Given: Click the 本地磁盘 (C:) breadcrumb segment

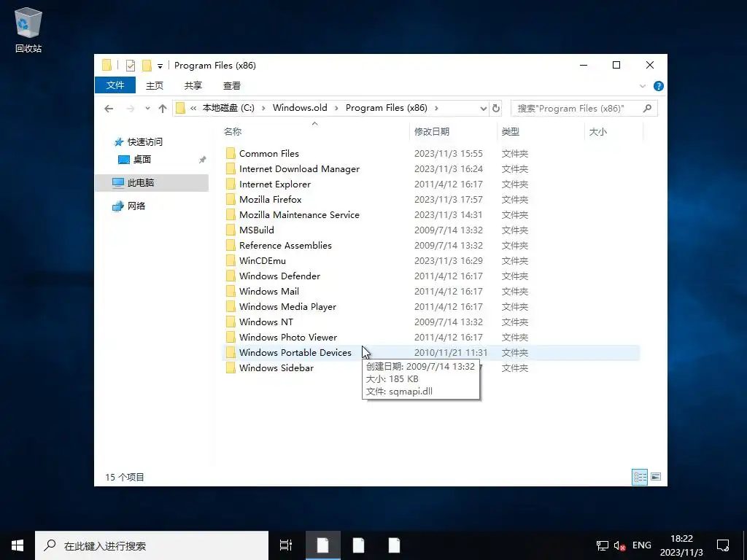Looking at the screenshot, I should click(x=228, y=108).
